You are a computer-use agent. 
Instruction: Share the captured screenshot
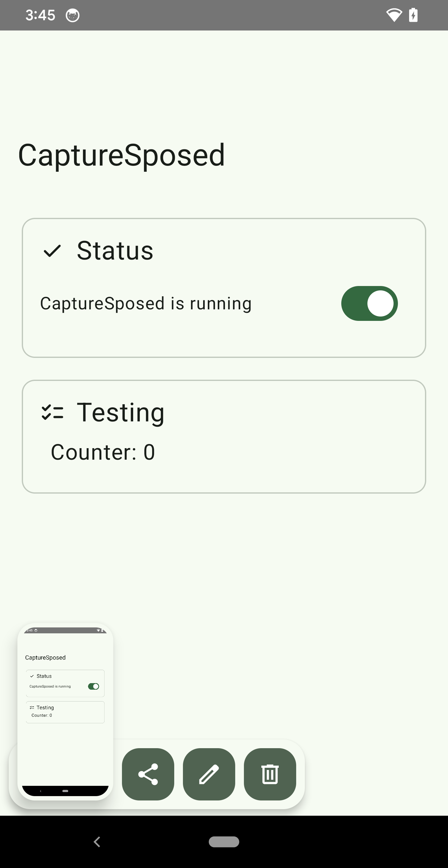click(x=148, y=774)
